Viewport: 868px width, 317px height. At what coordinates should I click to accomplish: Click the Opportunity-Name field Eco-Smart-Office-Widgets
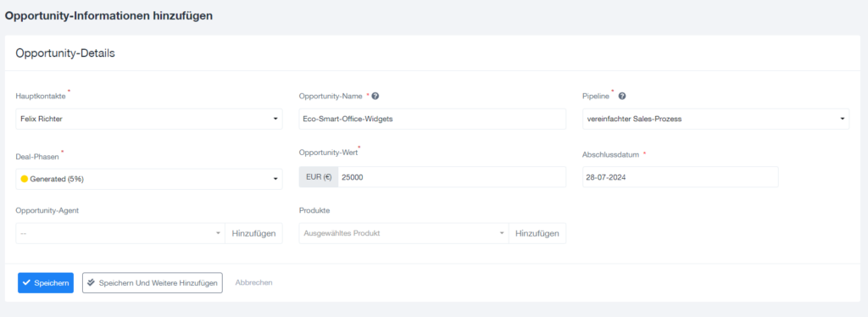click(432, 119)
